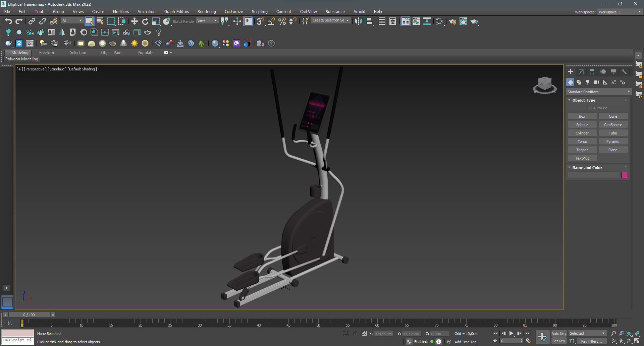The width and height of the screenshot is (644, 346).
Task: Click the Play Animation button
Action: coord(512,333)
